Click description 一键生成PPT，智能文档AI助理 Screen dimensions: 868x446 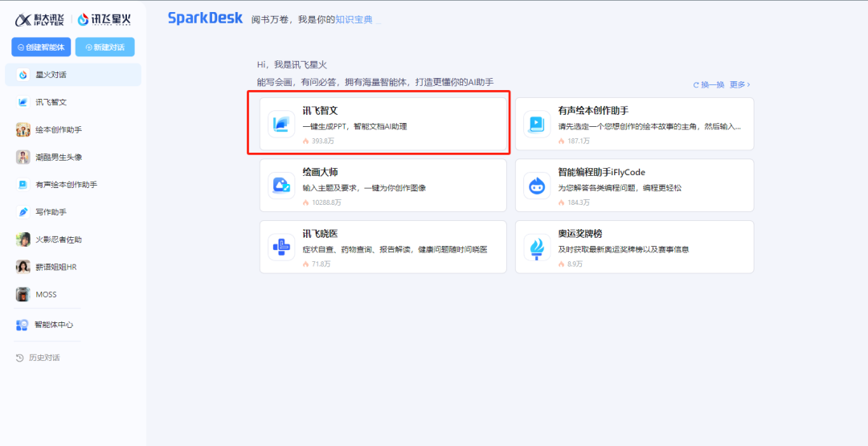[355, 127]
